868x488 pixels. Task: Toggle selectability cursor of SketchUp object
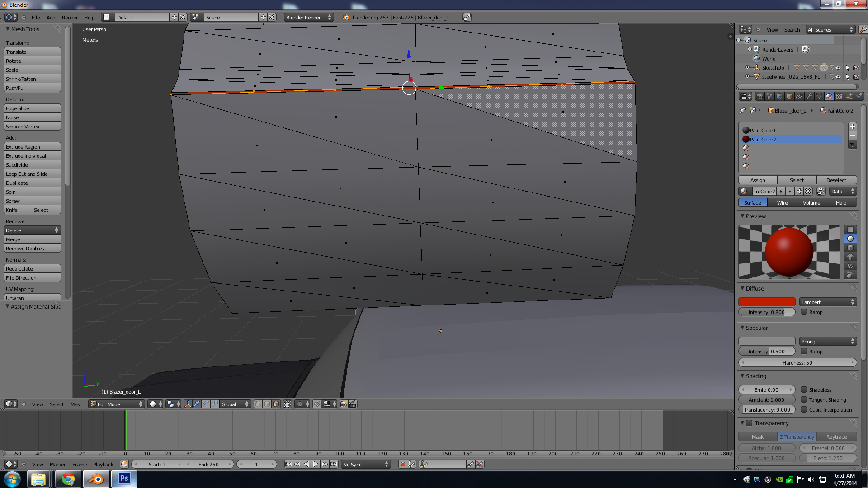[847, 68]
